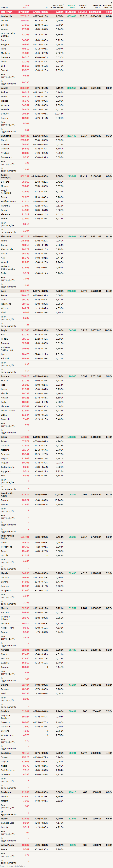113x868 pixels.
Task: Select the Veneto region row
Action: pyautogui.click(x=5, y=88)
